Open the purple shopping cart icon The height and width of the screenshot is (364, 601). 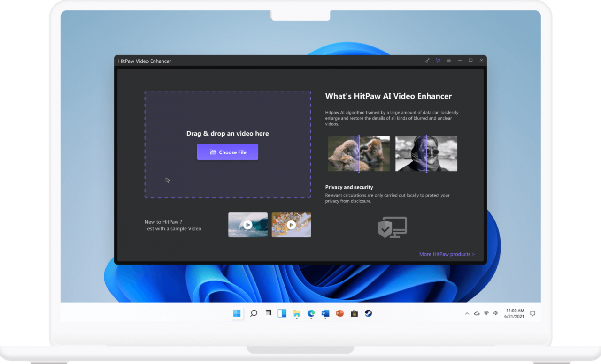tap(438, 61)
